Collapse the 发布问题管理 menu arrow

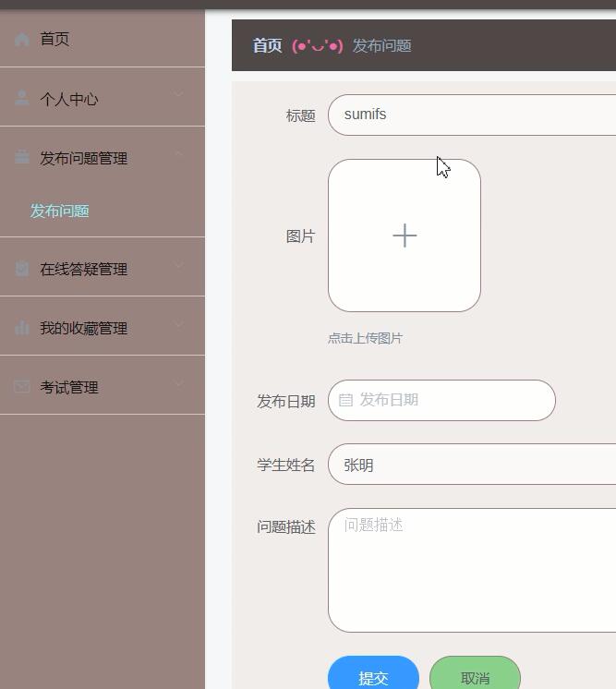pos(179,153)
